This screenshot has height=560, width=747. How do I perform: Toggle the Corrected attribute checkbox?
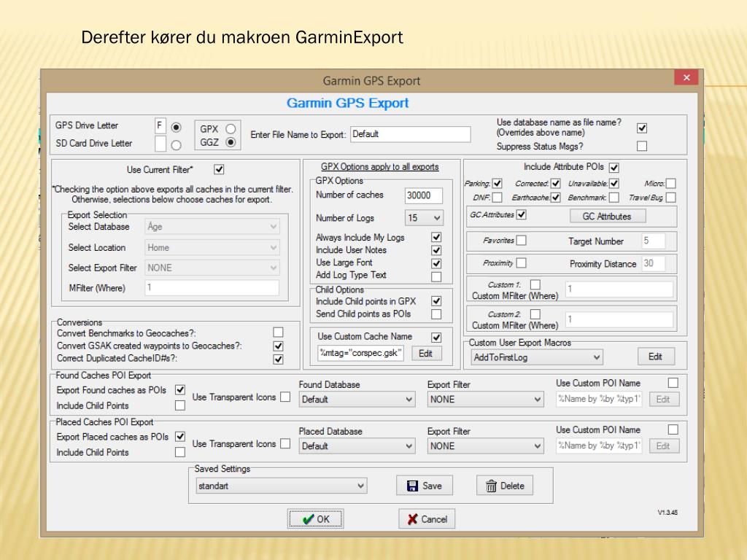(555, 183)
